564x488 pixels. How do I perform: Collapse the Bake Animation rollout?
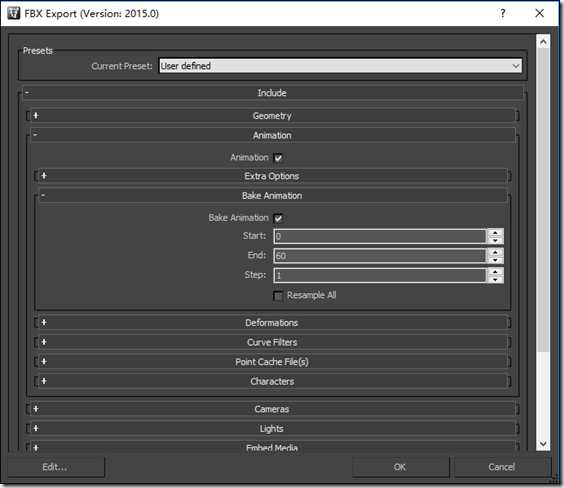coord(273,196)
